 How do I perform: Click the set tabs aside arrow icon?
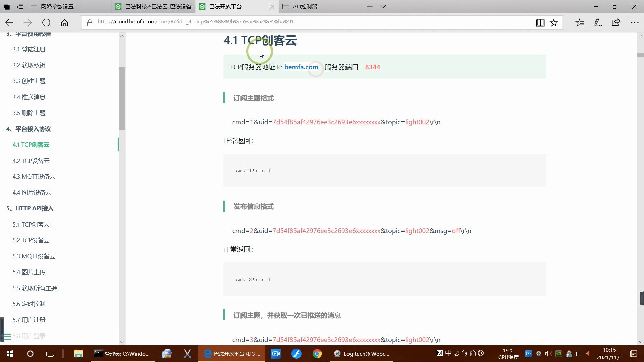pos(20,6)
